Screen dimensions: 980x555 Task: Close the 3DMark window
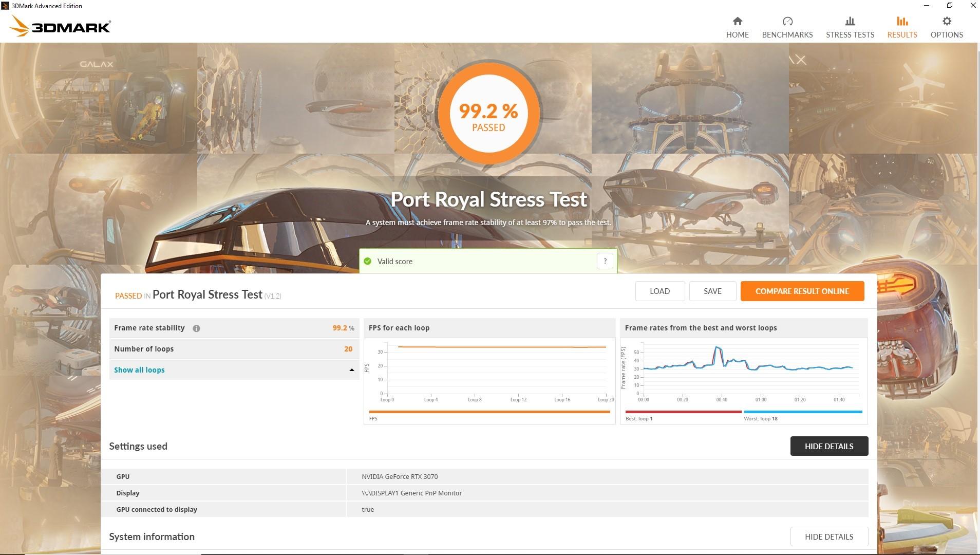(x=973, y=6)
